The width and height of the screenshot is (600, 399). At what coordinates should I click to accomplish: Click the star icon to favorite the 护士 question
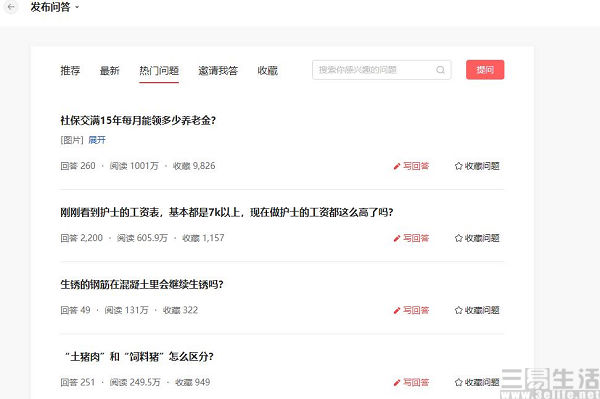[x=458, y=238]
